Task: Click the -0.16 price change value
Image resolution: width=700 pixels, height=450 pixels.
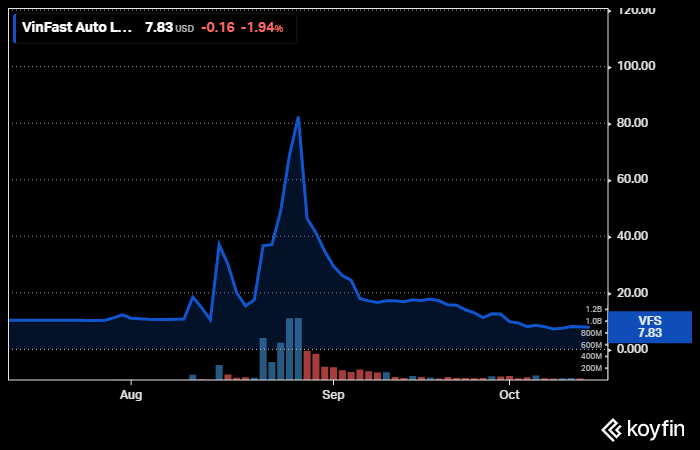Action: [217, 27]
